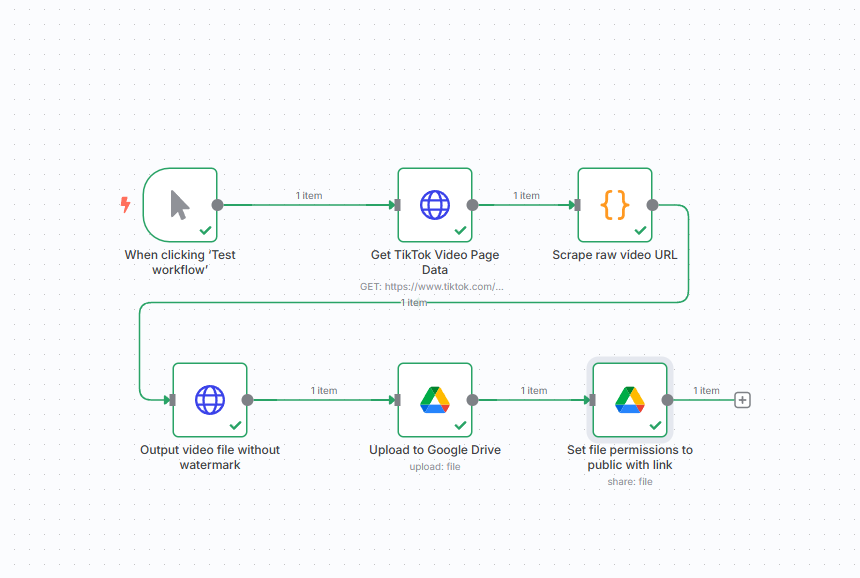Click 'Set file permissions to public with link' label
Screen dimensions: 860x578
point(630,457)
